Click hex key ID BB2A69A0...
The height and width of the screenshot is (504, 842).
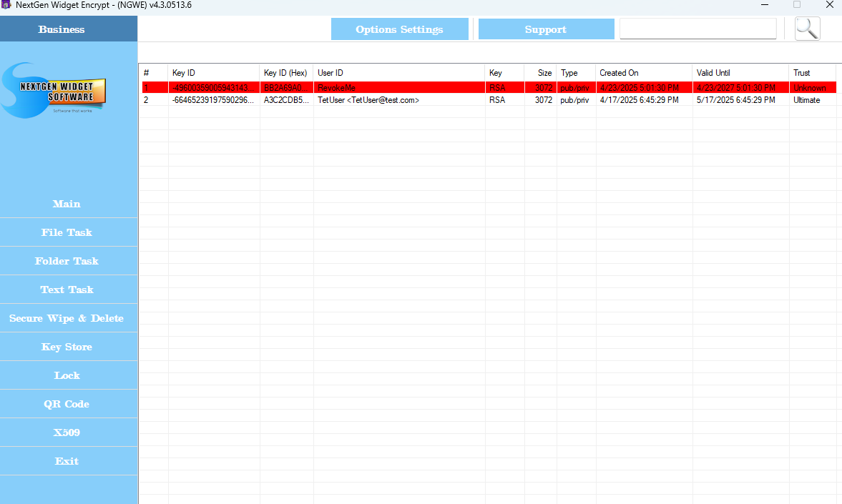point(286,88)
